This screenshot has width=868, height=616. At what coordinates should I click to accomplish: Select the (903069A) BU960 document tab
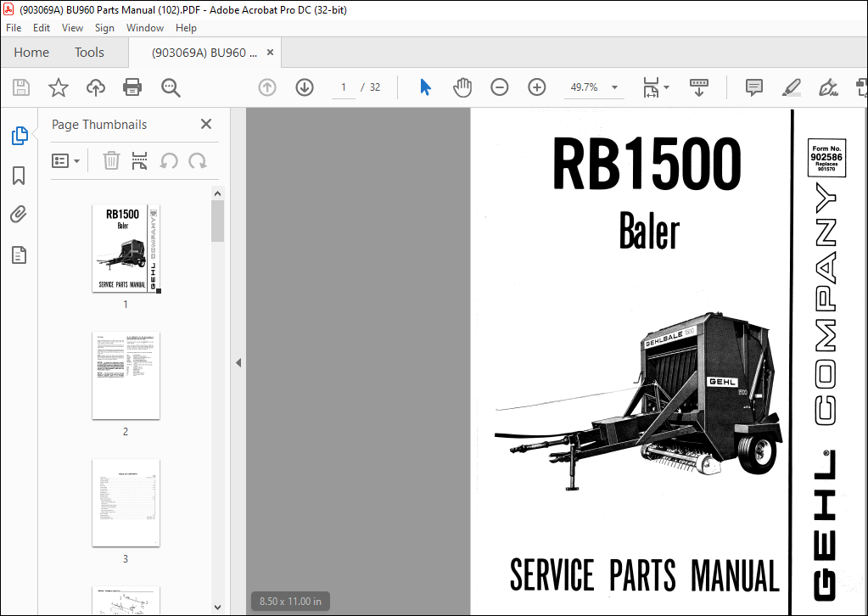coord(204,53)
